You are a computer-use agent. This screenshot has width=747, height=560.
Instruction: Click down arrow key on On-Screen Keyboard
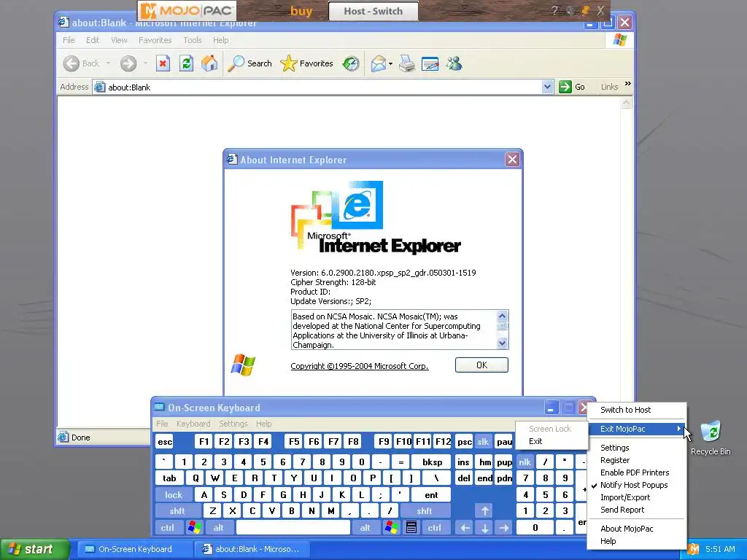click(484, 528)
